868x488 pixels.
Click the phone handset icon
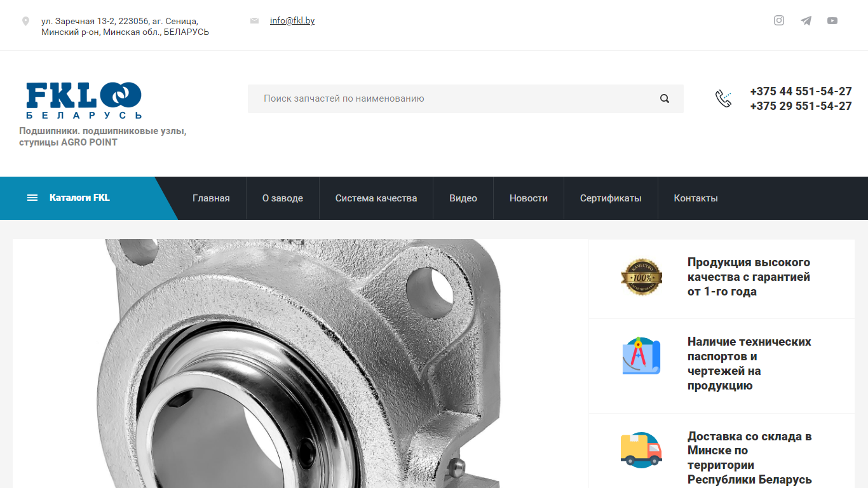tap(723, 98)
